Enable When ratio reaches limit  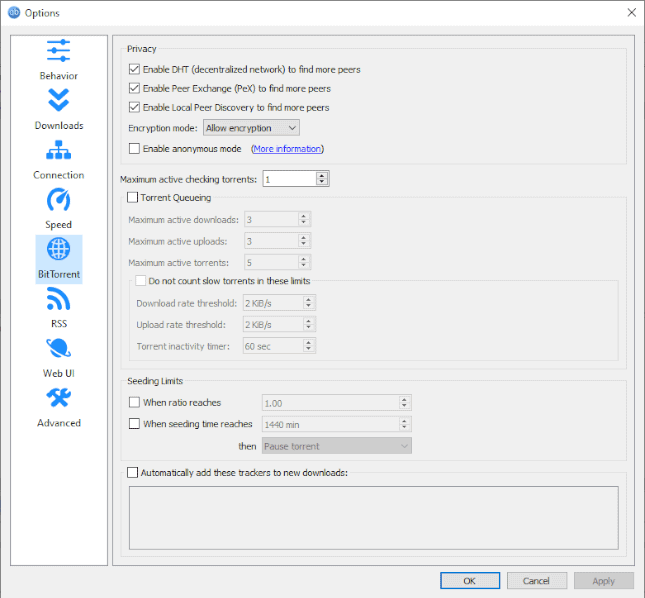(134, 402)
